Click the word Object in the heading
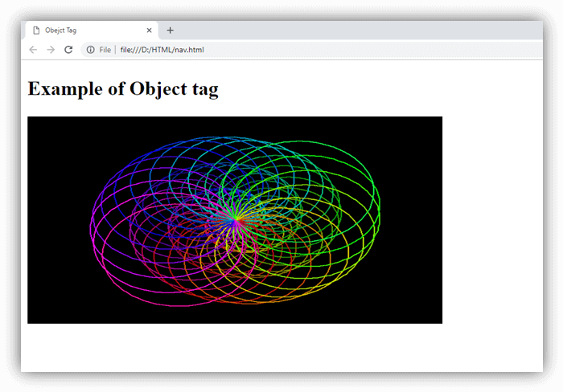The height and width of the screenshot is (392, 563). [x=158, y=88]
